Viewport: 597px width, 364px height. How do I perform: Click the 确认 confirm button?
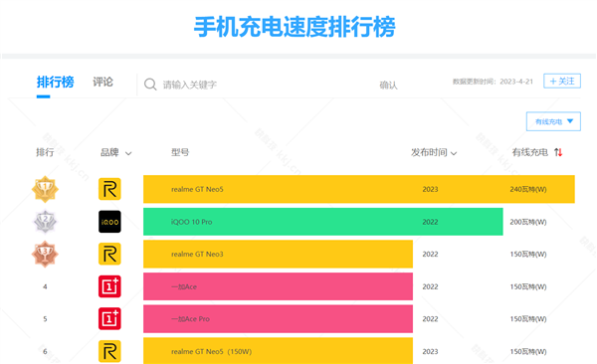coord(388,85)
